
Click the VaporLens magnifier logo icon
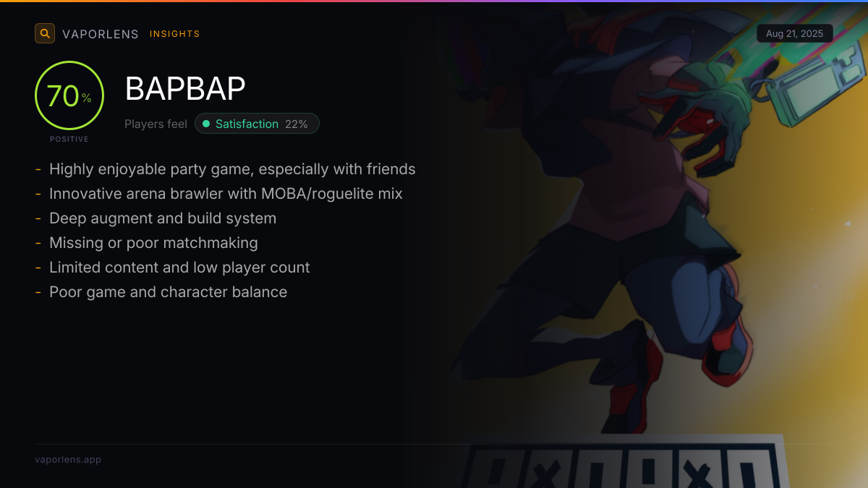[45, 33]
